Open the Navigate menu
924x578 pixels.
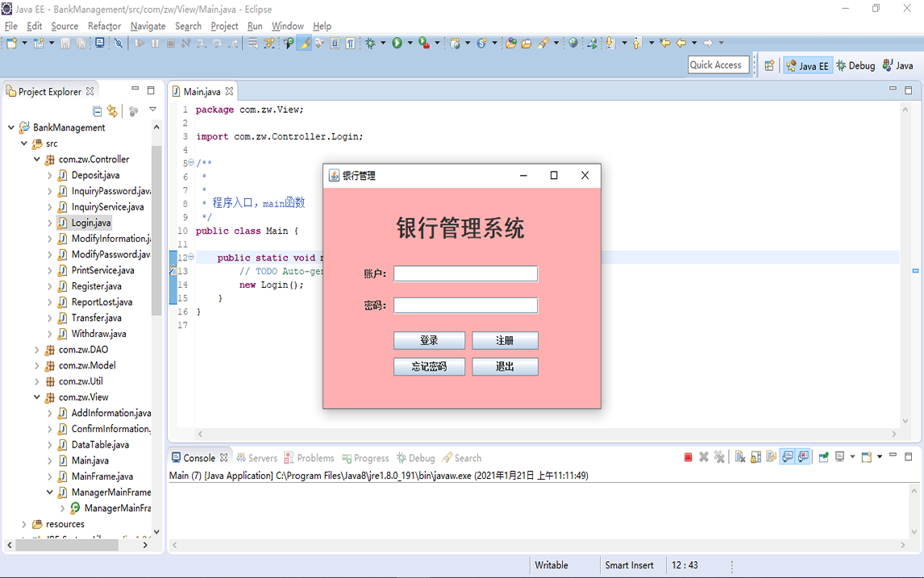[x=148, y=26]
